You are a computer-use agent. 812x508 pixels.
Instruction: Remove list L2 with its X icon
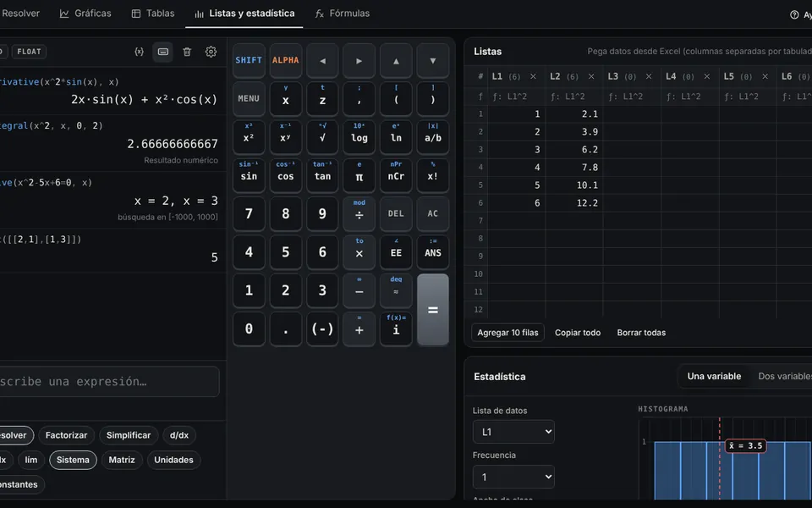(591, 76)
